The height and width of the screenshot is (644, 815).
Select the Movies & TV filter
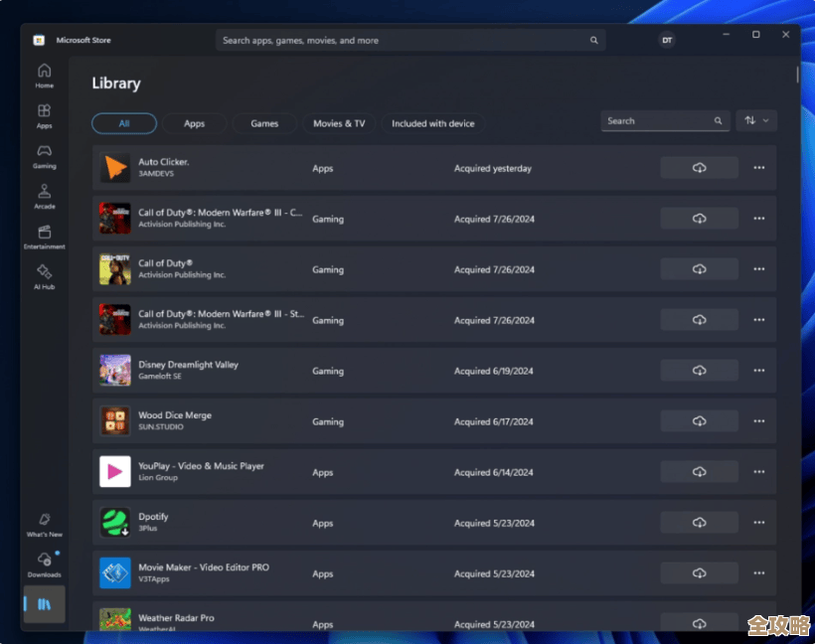pos(339,124)
